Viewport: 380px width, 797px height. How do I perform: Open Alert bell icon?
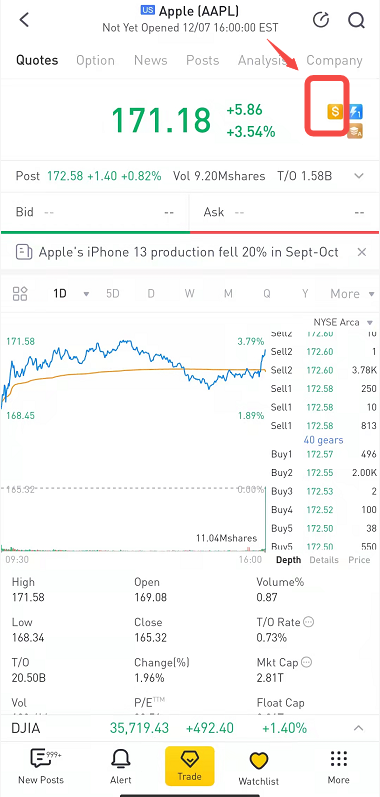(x=121, y=759)
